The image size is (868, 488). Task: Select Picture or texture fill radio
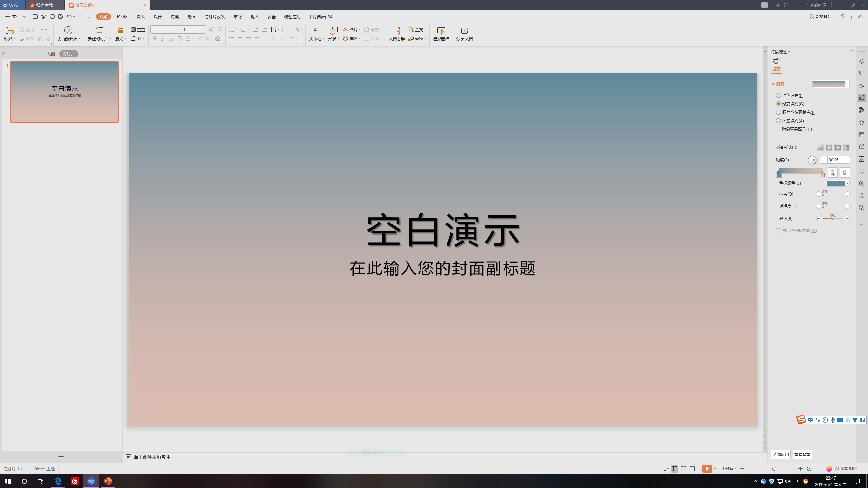click(778, 112)
